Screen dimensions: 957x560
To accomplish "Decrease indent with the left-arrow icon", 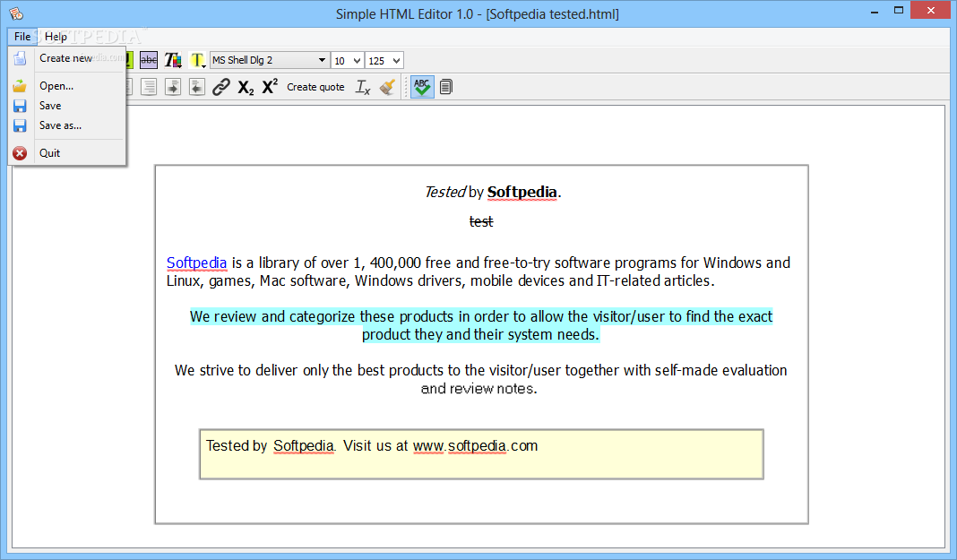I will tap(196, 87).
